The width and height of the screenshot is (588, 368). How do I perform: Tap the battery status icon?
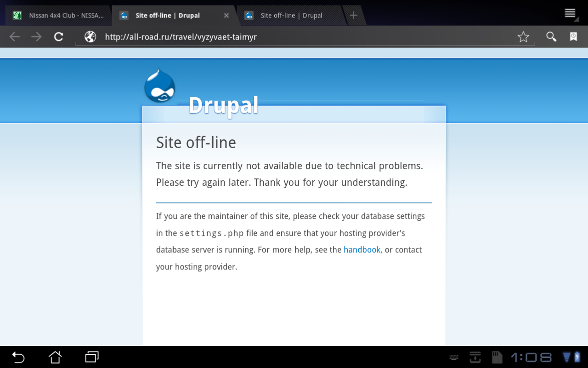coord(577,357)
